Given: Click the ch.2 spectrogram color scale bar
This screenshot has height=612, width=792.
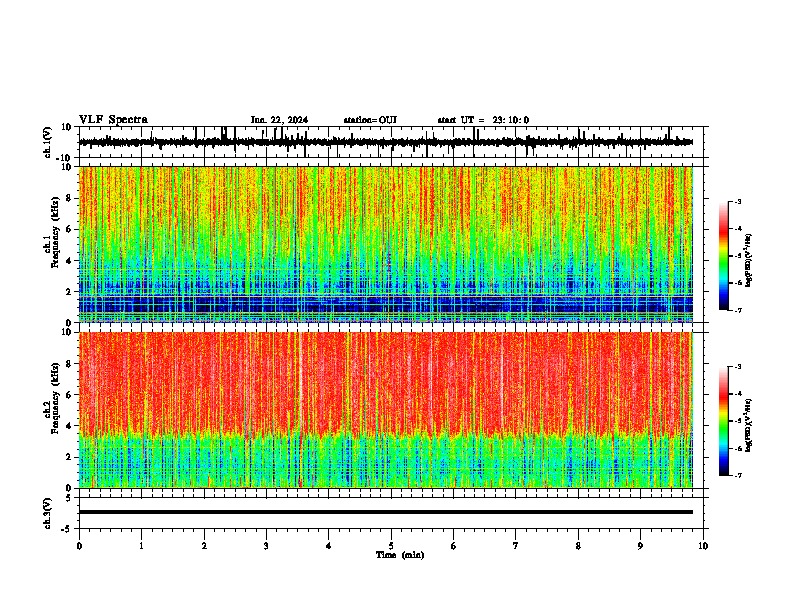Looking at the screenshot, I should 724,421.
